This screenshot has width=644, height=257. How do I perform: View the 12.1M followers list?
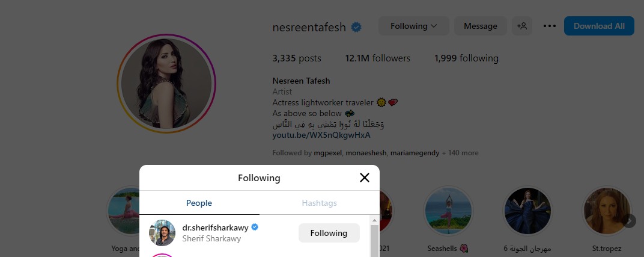378,58
